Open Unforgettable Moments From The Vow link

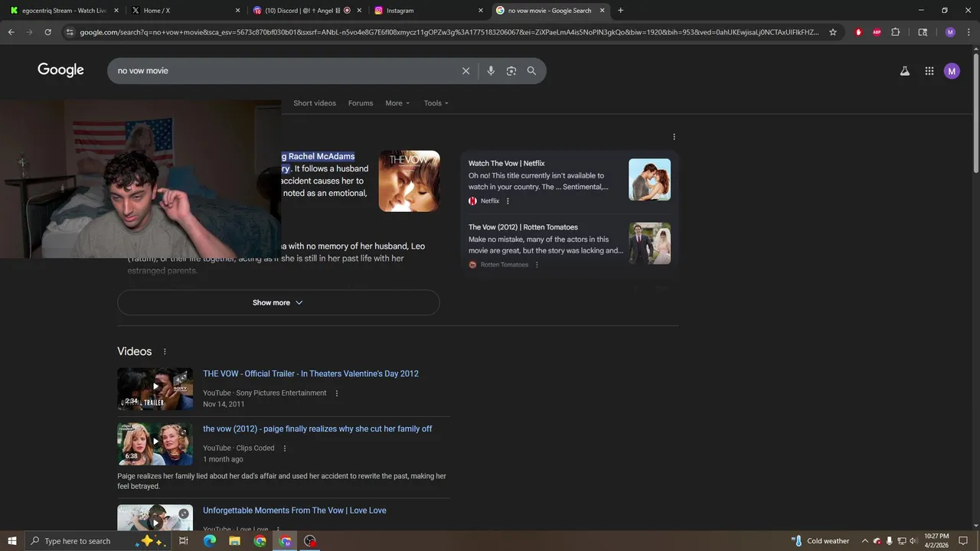[x=295, y=510]
